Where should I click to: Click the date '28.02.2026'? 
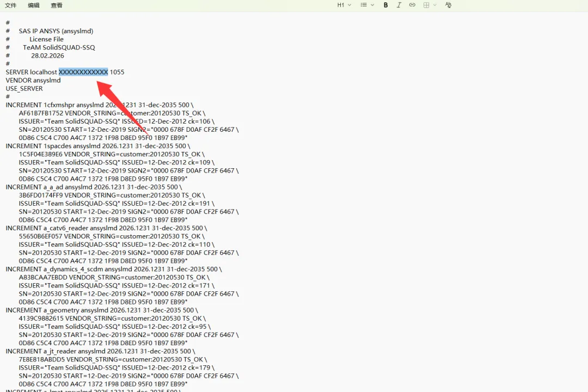click(47, 56)
